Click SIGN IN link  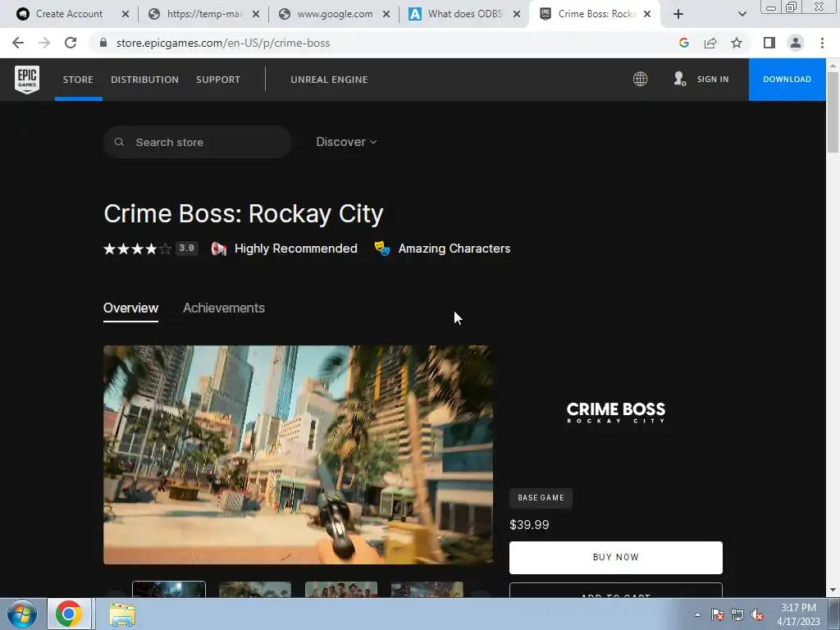pos(713,80)
